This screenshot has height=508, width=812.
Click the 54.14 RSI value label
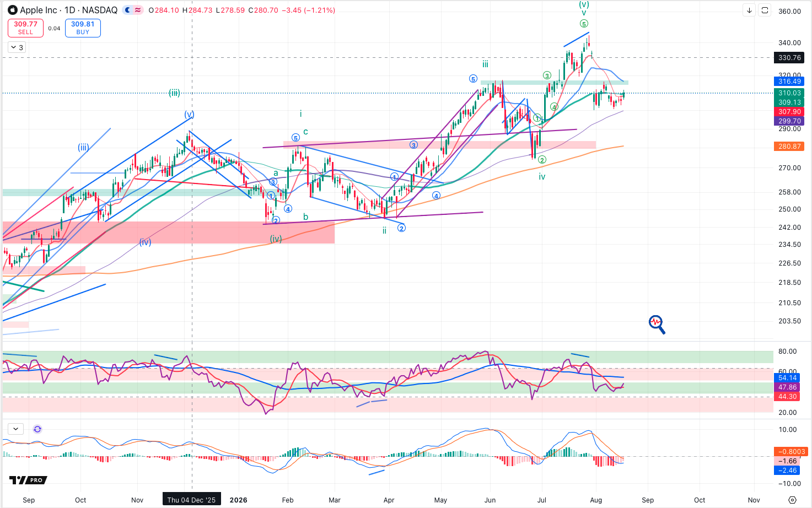[x=788, y=377]
